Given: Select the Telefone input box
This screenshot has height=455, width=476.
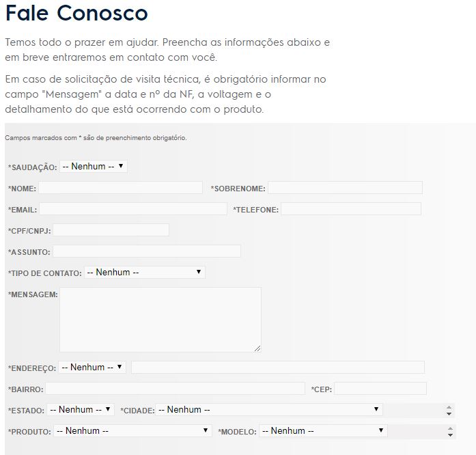Looking at the screenshot, I should click(x=351, y=209).
